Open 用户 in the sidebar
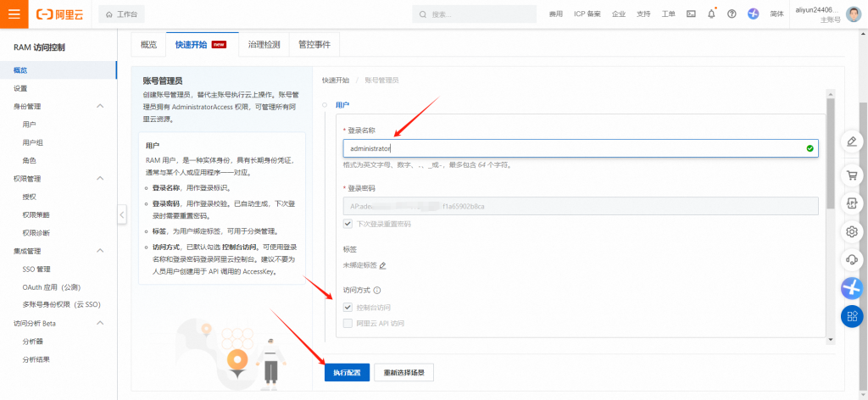The height and width of the screenshot is (400, 868). click(30, 125)
